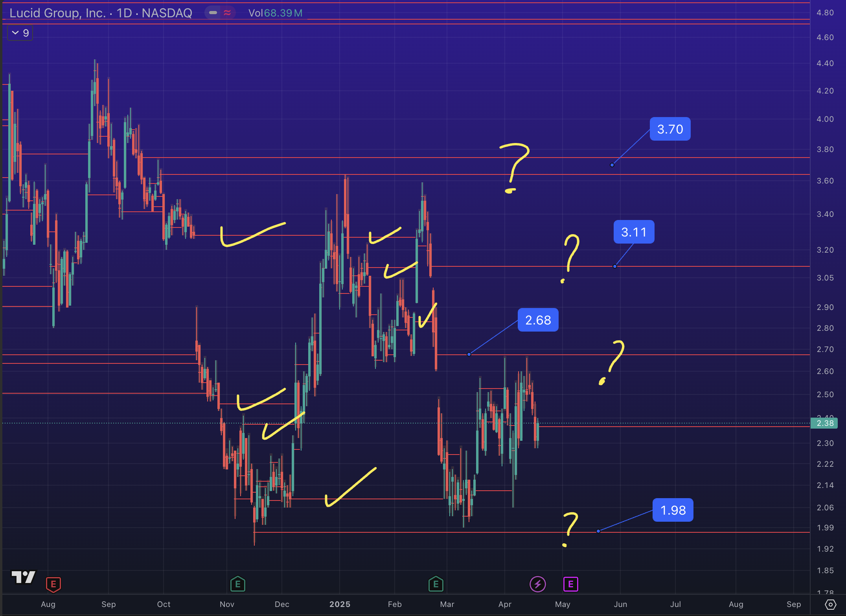Viewport: 846px width, 616px height.
Task: Click the 4.00 level on price scale
Action: tap(825, 119)
